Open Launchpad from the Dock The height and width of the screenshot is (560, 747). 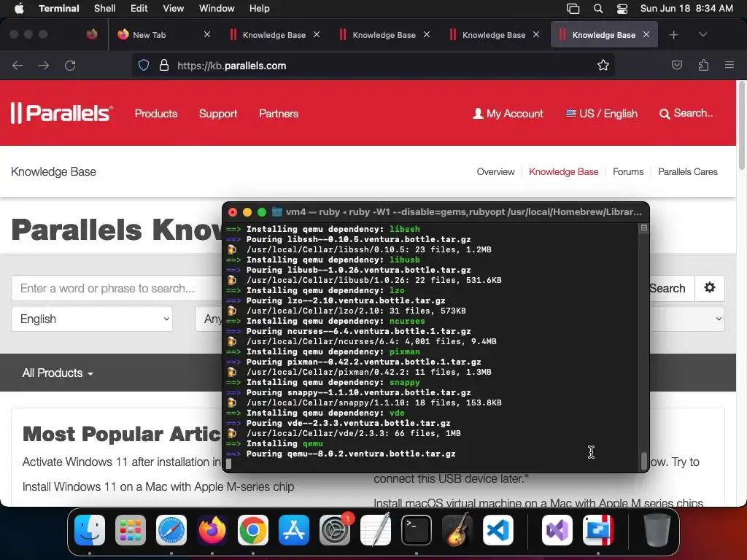pos(131,530)
